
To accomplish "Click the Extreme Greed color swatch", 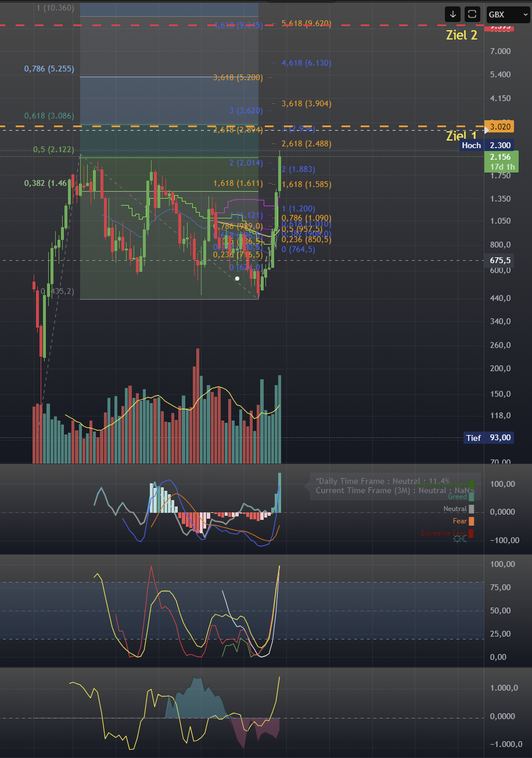I will click(x=471, y=484).
